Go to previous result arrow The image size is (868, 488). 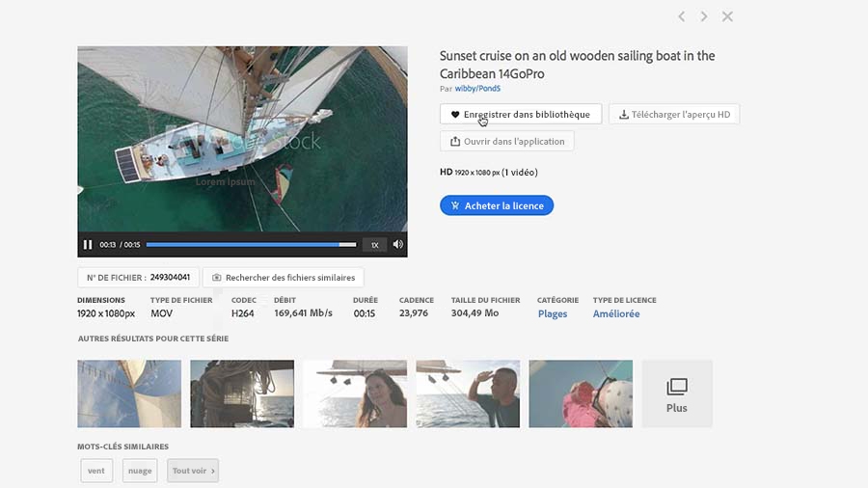point(682,16)
